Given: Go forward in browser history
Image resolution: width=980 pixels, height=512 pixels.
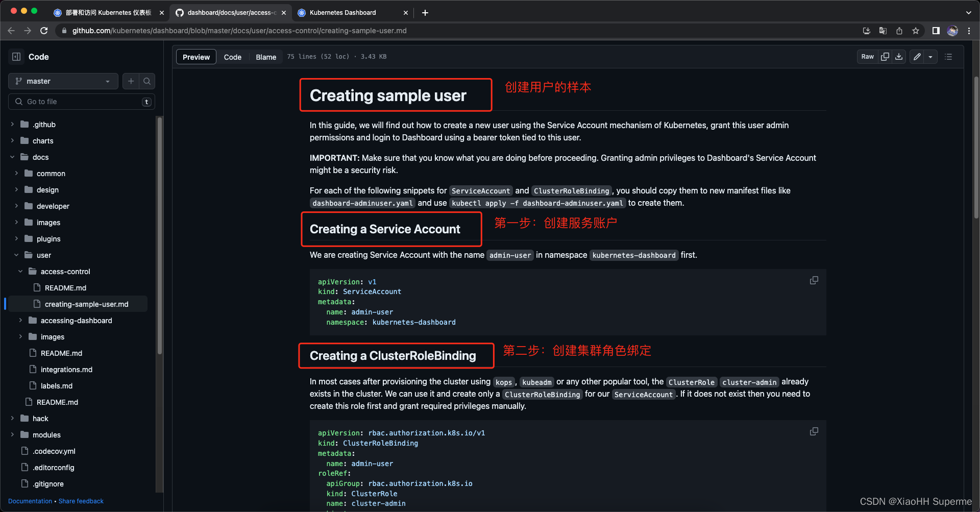Looking at the screenshot, I should pyautogui.click(x=28, y=31).
